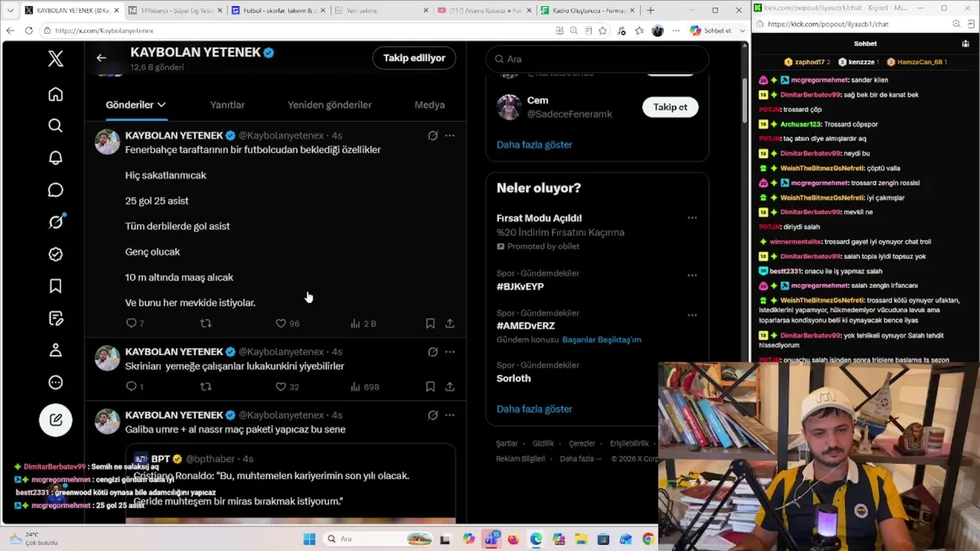The image size is (980, 551).
Task: Open more menu on Skrinian yemeğe post
Action: 449,352
